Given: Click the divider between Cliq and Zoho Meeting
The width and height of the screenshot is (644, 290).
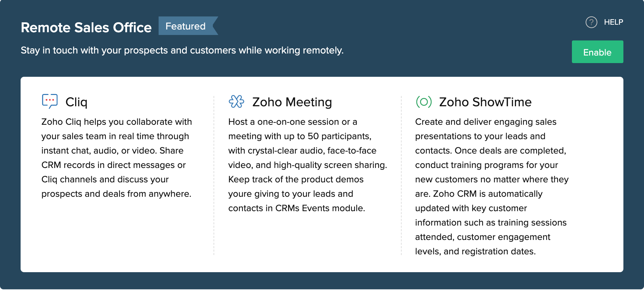Looking at the screenshot, I should [214, 175].
